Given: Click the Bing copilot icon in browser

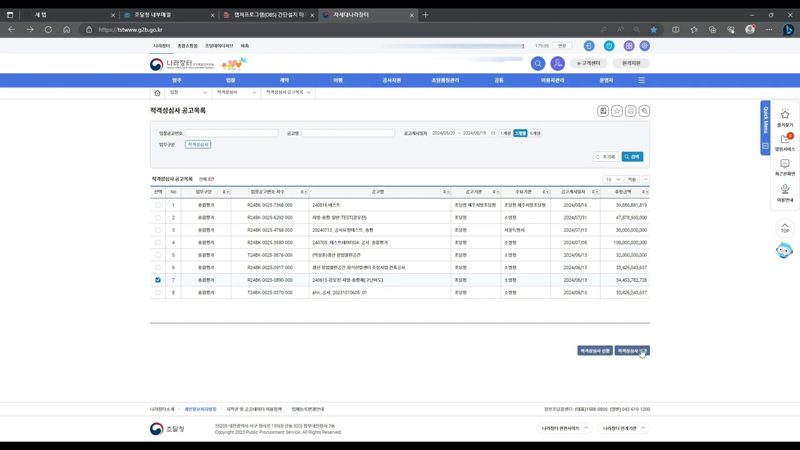Looking at the screenshot, I should pos(788,30).
